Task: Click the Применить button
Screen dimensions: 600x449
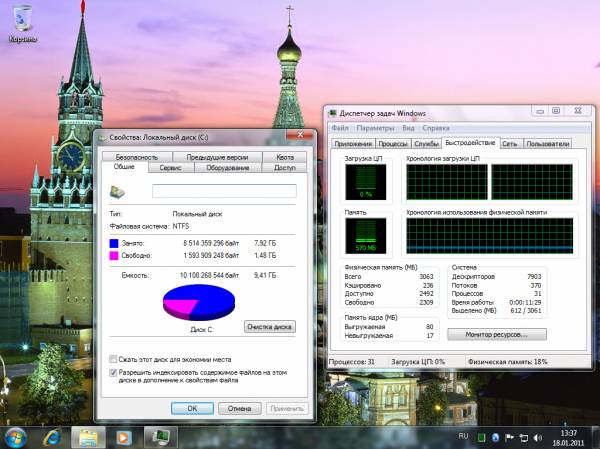Action: [x=287, y=408]
